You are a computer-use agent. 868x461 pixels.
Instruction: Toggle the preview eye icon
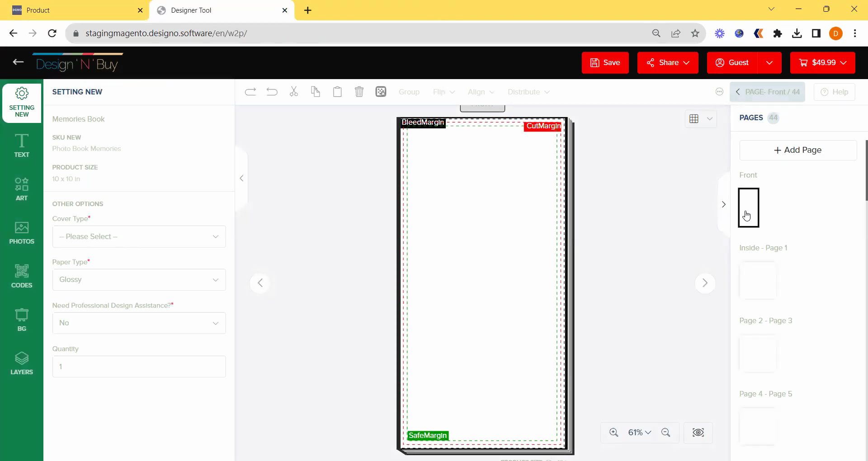[x=698, y=433]
